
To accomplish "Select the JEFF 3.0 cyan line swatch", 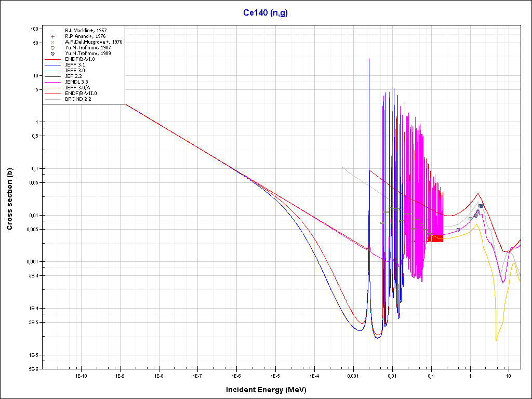I will pos(53,71).
